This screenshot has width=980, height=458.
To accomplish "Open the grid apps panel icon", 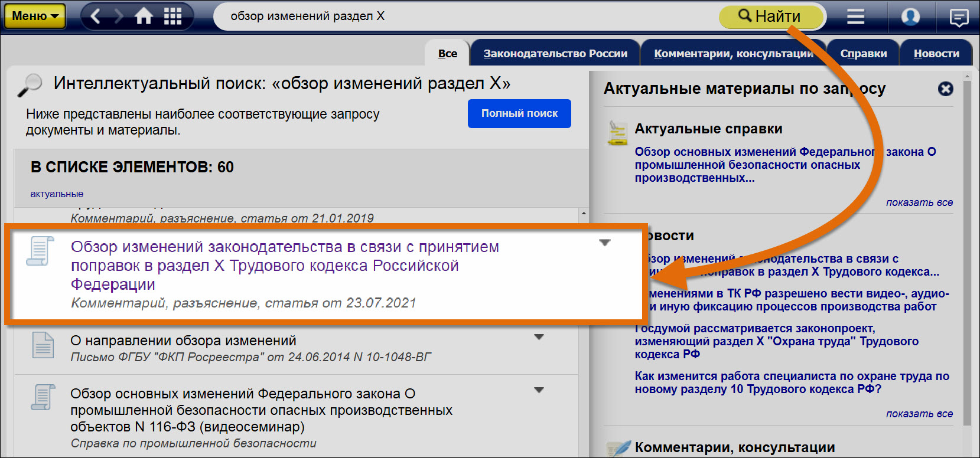I will click(x=172, y=16).
